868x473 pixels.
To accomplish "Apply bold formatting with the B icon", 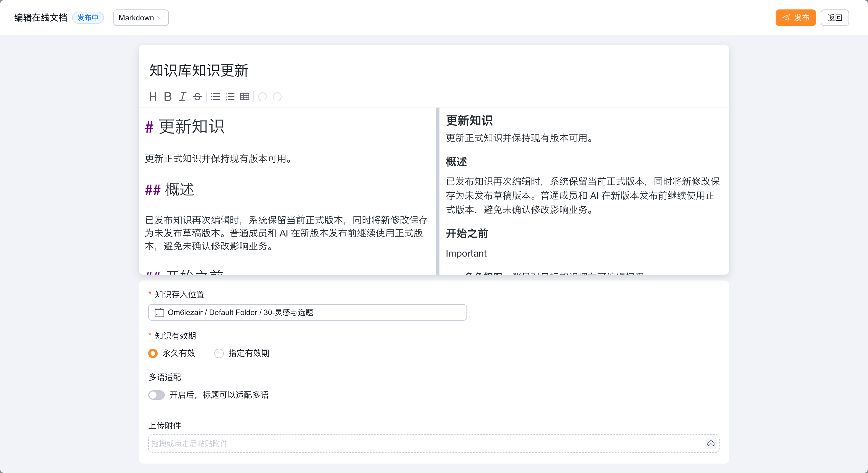I will [167, 97].
